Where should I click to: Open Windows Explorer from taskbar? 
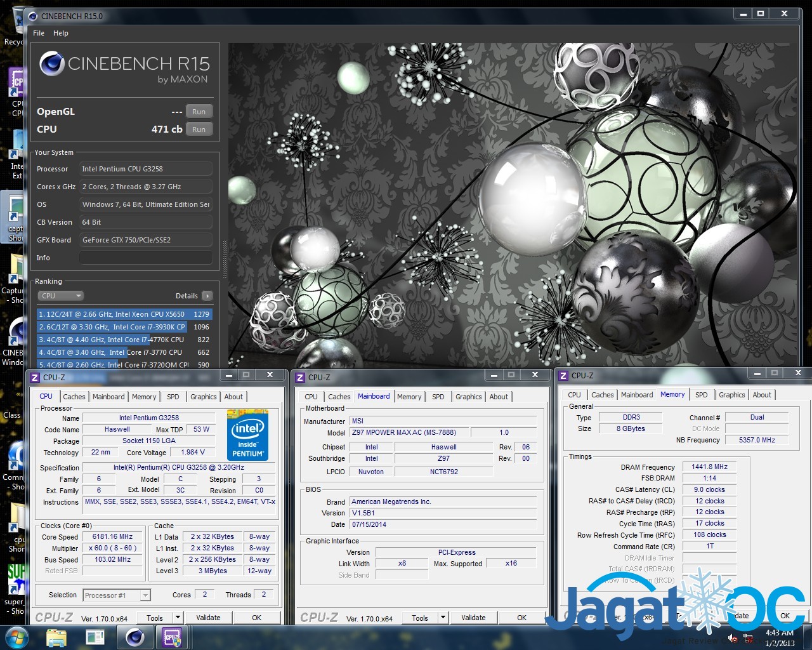(56, 637)
